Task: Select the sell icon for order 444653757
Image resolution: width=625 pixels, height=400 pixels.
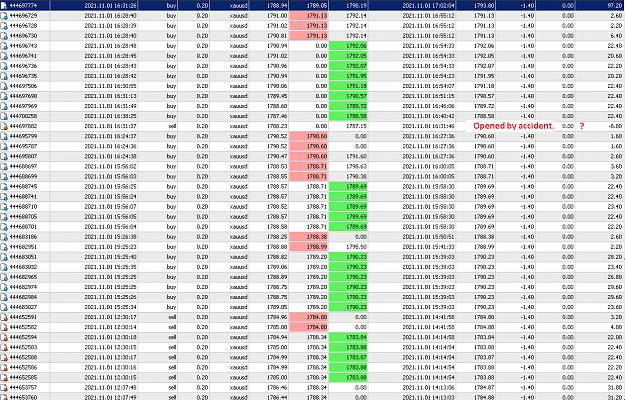Action: [4, 388]
